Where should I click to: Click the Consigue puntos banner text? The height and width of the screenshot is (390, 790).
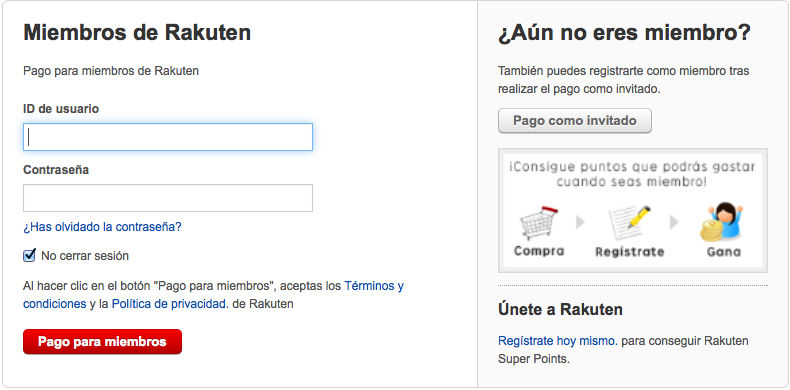click(632, 174)
